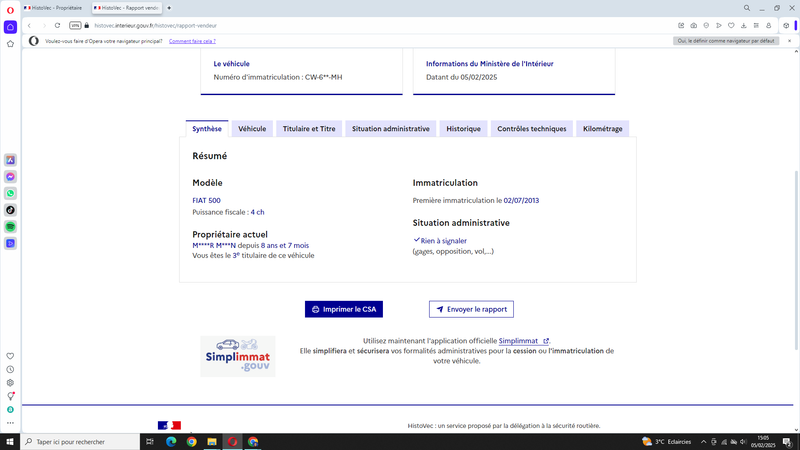
Task: Open the bookmarks heart icon in sidebar
Action: (10, 356)
